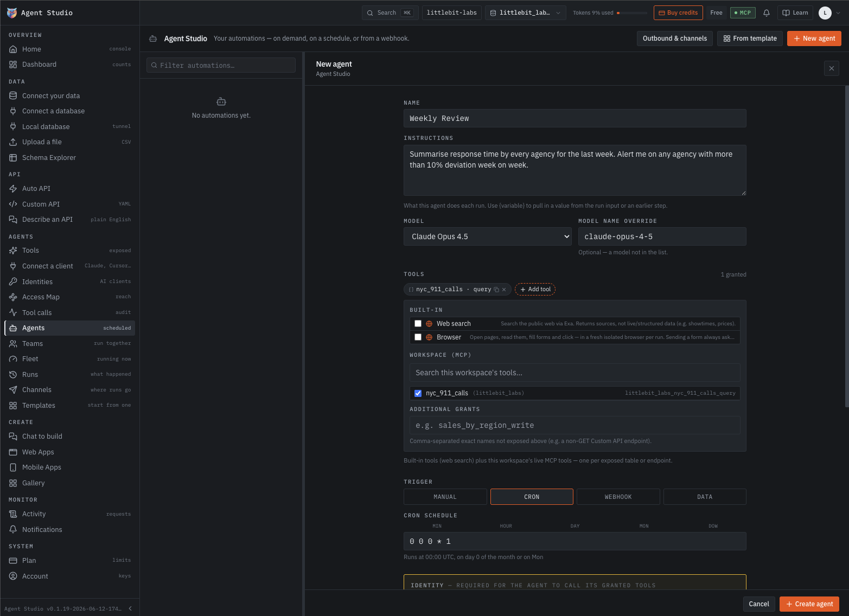Collapse the sidebar with the chevron at bottom
This screenshot has width=849, height=616.
click(130, 608)
